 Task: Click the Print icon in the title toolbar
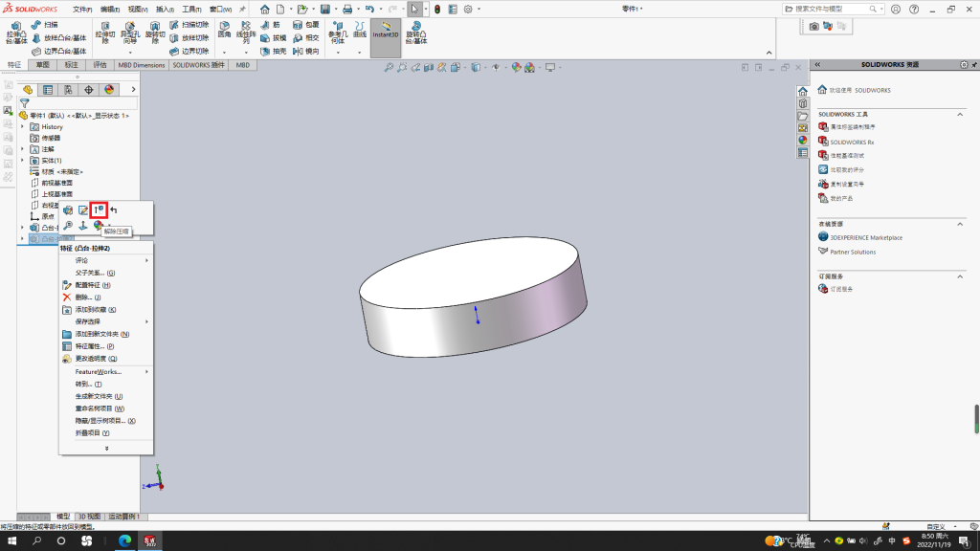(x=346, y=10)
